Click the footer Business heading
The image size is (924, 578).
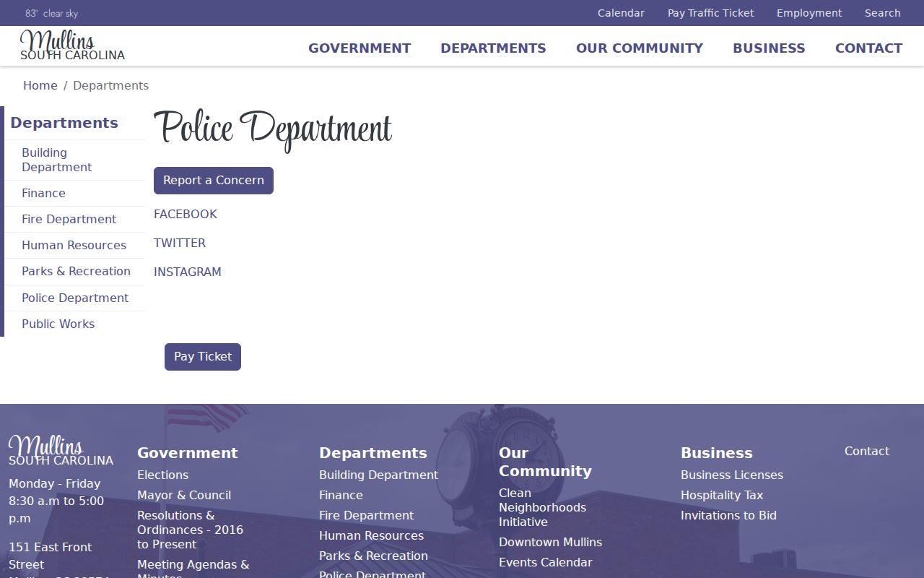(x=717, y=453)
